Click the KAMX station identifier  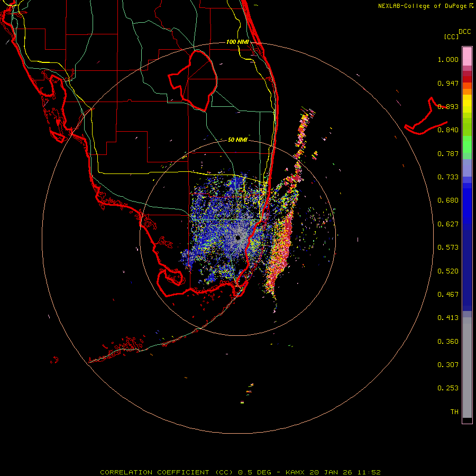click(x=295, y=472)
